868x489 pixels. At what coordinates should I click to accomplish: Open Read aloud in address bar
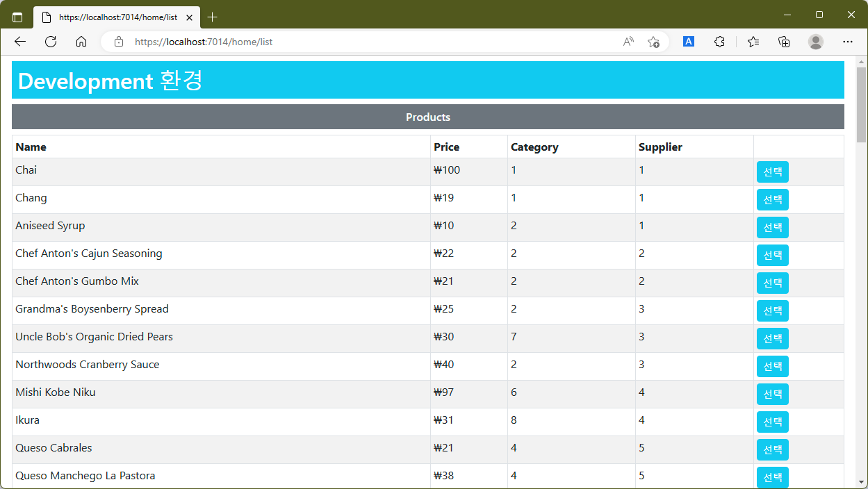click(628, 42)
